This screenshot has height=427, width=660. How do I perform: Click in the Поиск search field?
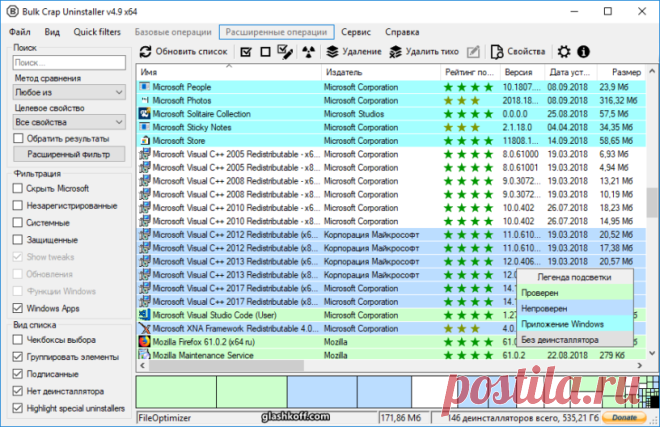69,63
